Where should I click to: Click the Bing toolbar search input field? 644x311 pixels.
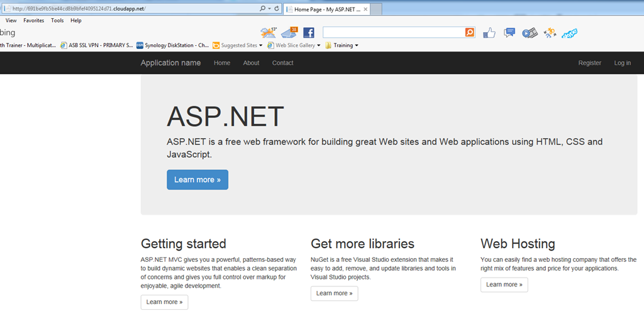394,33
